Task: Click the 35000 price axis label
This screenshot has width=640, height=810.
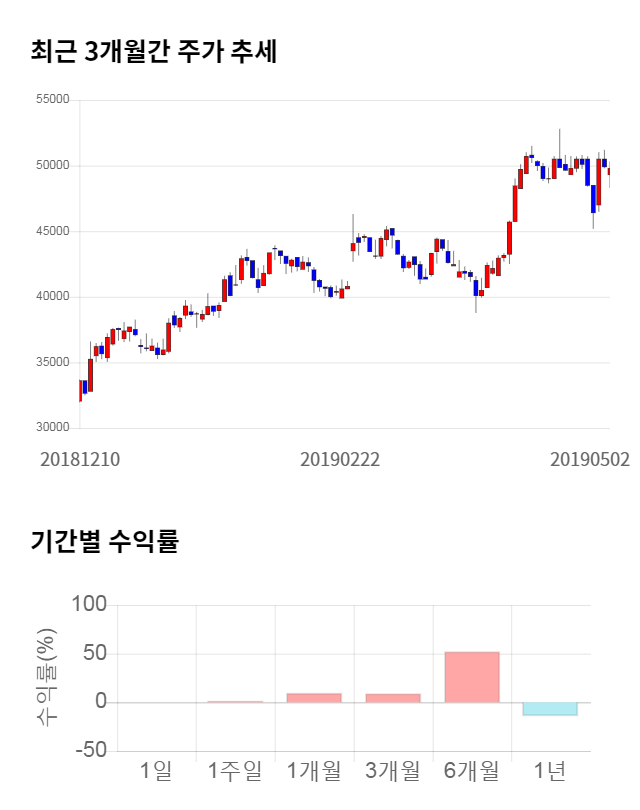Action: coord(52,362)
